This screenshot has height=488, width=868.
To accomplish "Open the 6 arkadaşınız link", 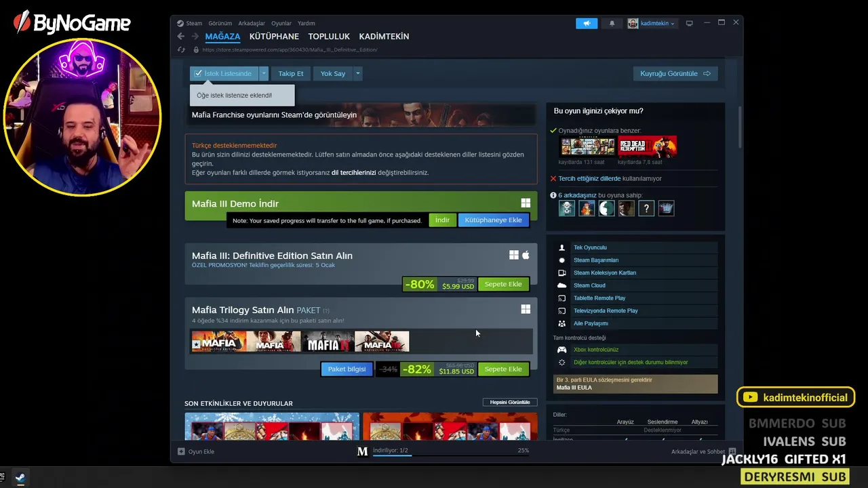I will (x=577, y=195).
